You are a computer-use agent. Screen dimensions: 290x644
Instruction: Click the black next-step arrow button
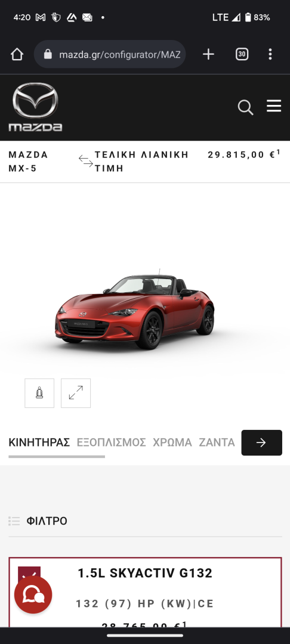tap(262, 442)
